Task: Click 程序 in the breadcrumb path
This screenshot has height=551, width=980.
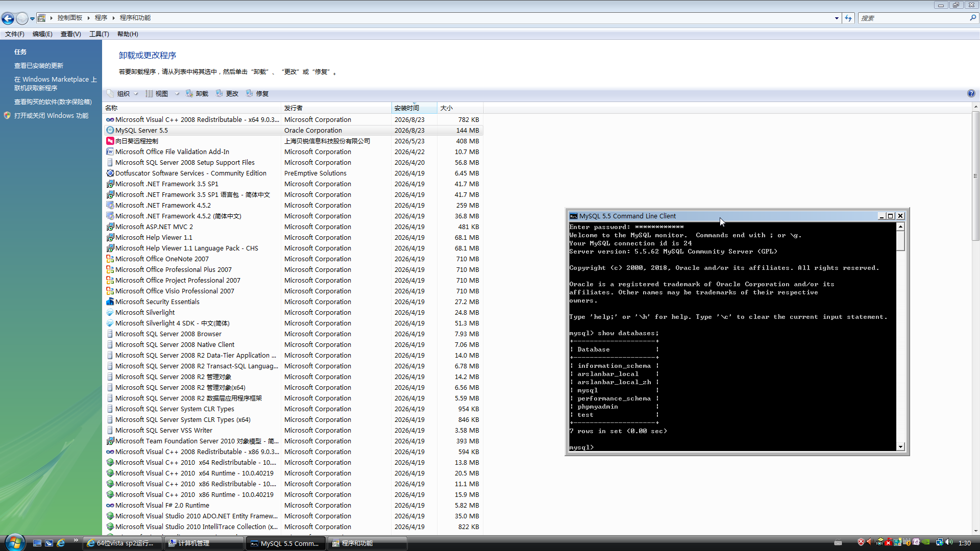Action: point(101,18)
